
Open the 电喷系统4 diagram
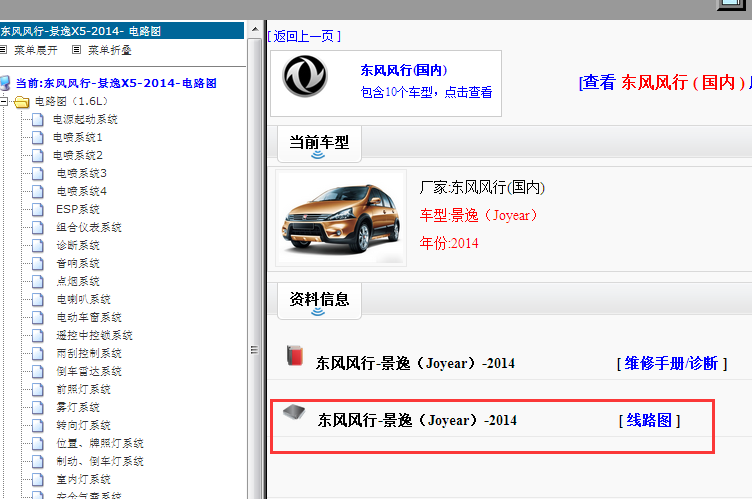click(x=82, y=191)
